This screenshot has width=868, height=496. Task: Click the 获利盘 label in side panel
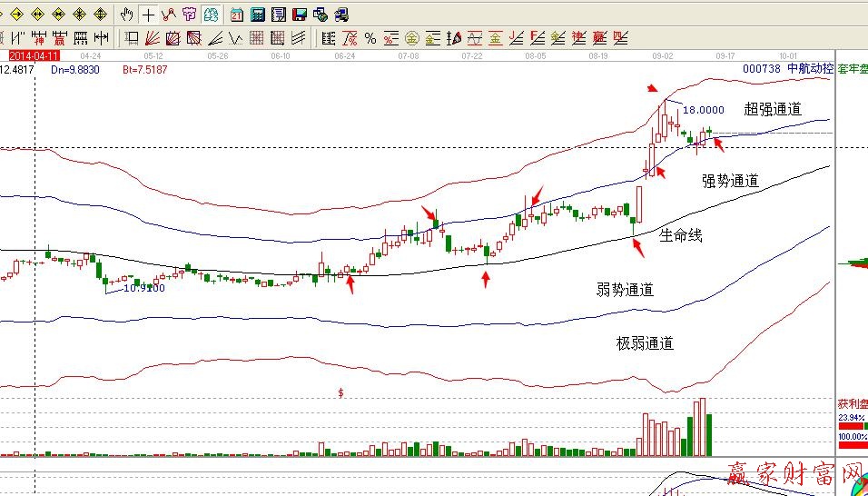coord(852,402)
